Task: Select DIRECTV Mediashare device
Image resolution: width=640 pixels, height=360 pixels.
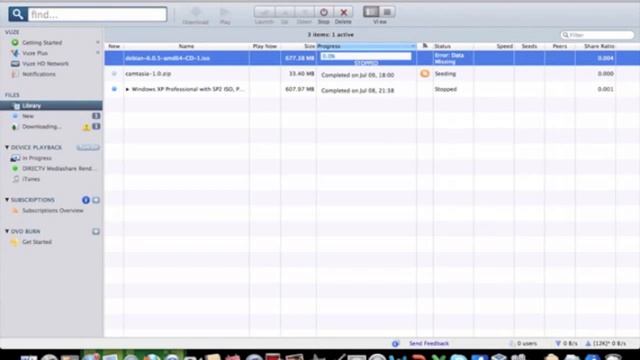Action: coord(59,169)
